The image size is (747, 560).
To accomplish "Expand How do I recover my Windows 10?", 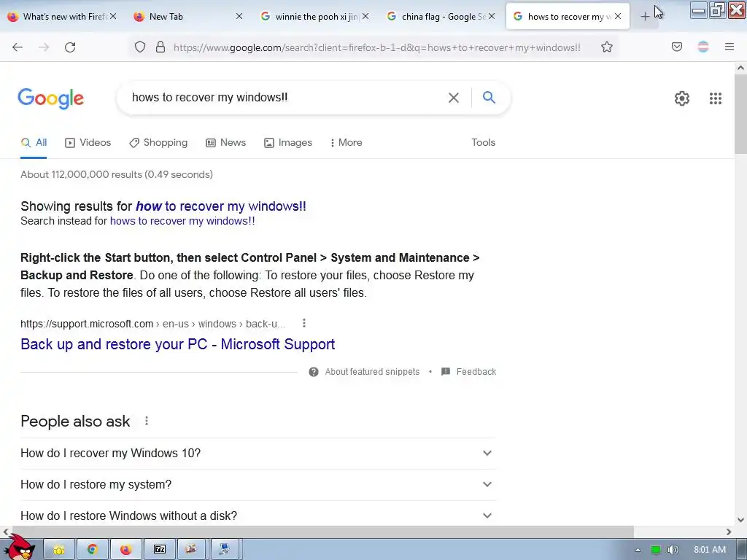I will click(258, 454).
